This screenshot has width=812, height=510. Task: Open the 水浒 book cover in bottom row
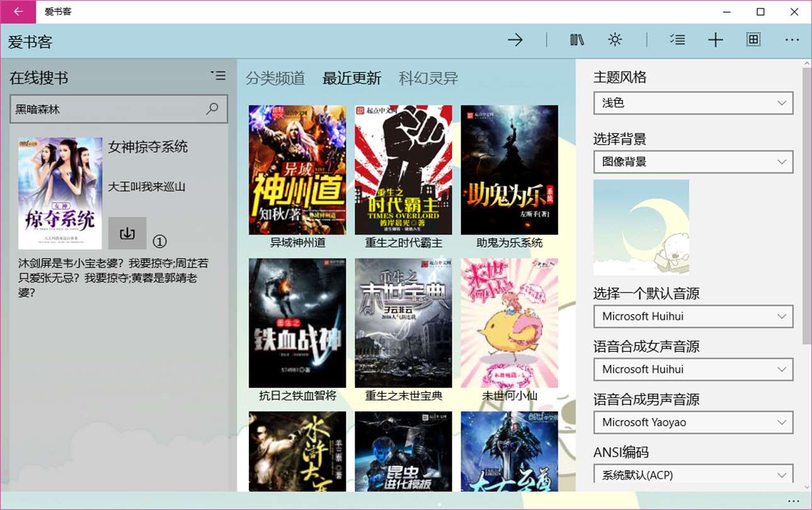[x=297, y=451]
